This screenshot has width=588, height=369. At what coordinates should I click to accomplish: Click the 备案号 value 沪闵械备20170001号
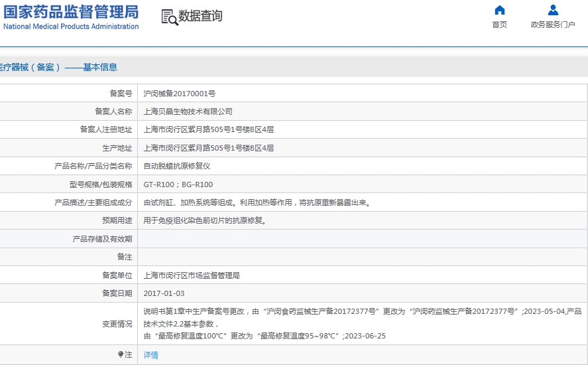(179, 94)
